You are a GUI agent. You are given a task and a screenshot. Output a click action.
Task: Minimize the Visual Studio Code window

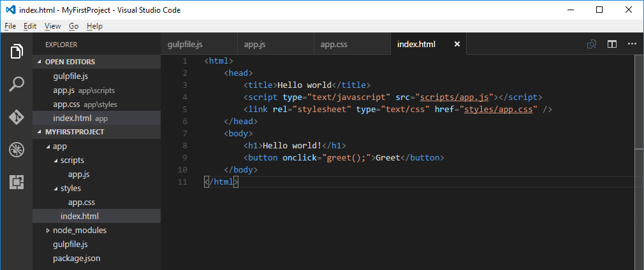tap(571, 10)
